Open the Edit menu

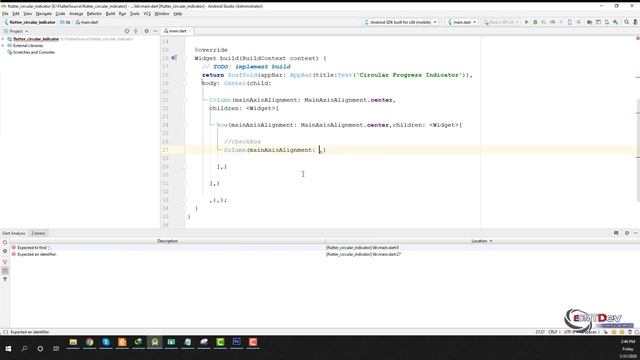pos(16,13)
